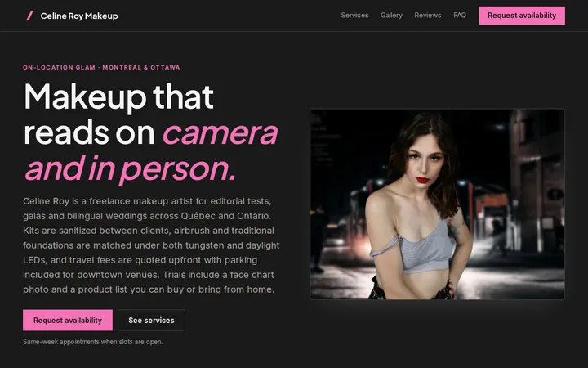Click the pink slash logo icon
This screenshot has width=588, height=368.
point(29,16)
